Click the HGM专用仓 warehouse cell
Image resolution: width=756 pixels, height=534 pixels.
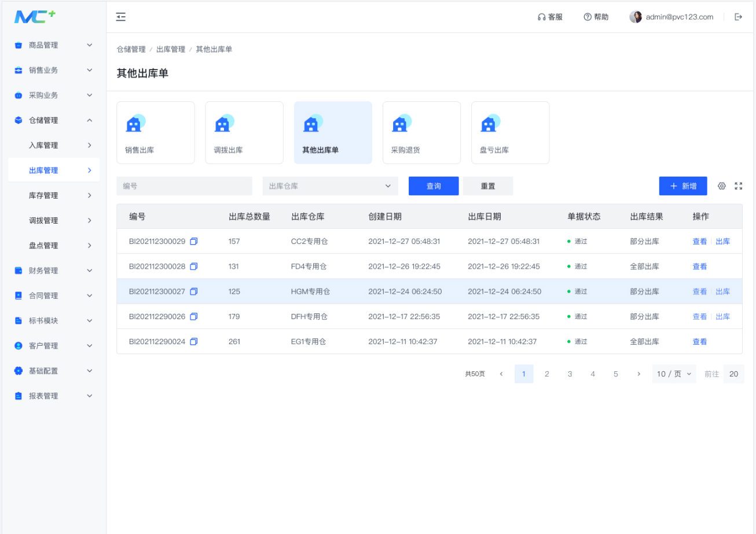[x=310, y=291]
